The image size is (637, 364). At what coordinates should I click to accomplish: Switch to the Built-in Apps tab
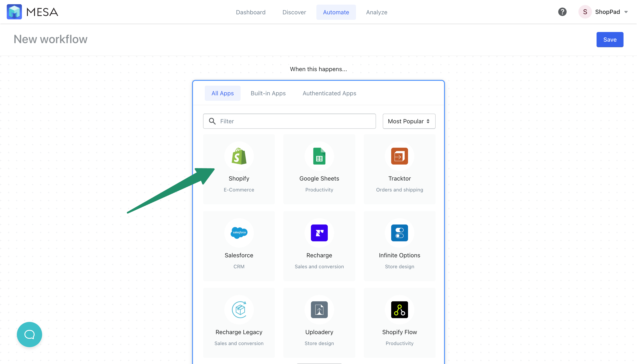click(x=268, y=93)
